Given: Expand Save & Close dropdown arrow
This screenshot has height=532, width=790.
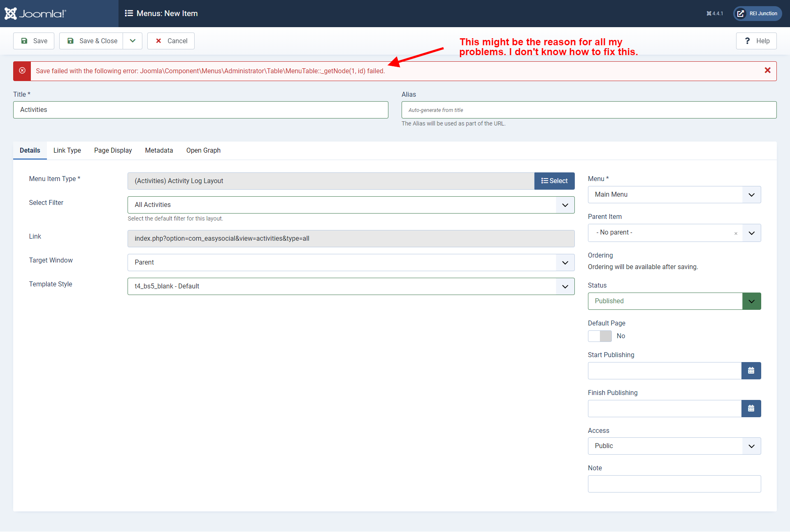Looking at the screenshot, I should point(132,41).
